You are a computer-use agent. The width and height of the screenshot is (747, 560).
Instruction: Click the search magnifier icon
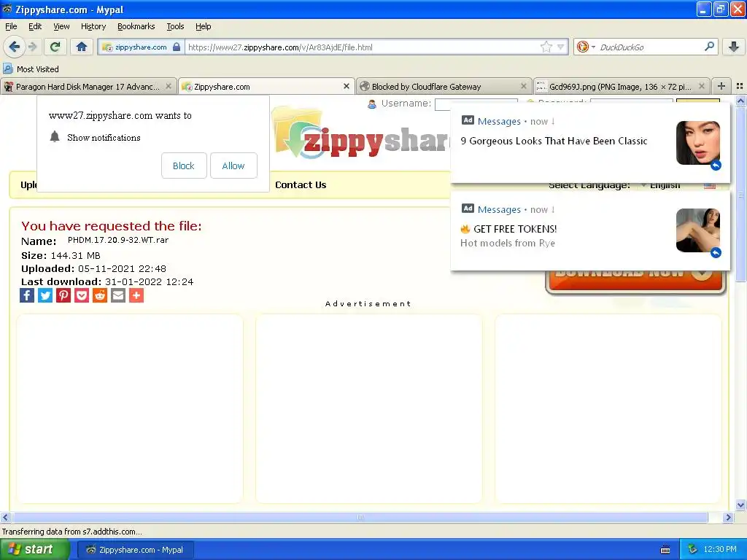coord(709,46)
